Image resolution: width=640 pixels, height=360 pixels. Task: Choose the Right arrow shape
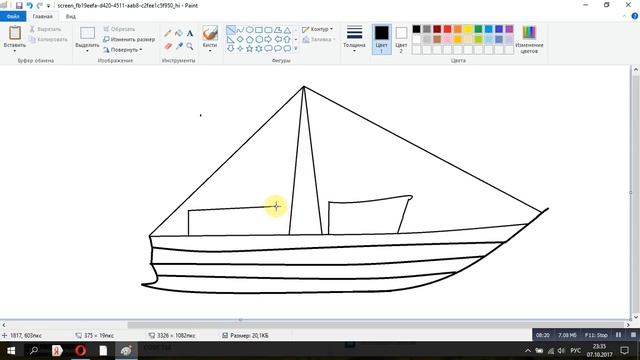coord(268,40)
